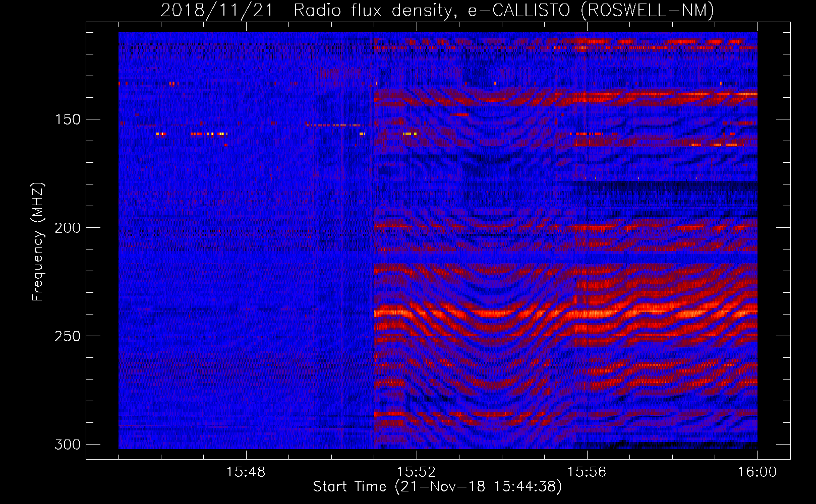
Task: Select the 200 frequency tick label
Action: [x=68, y=228]
